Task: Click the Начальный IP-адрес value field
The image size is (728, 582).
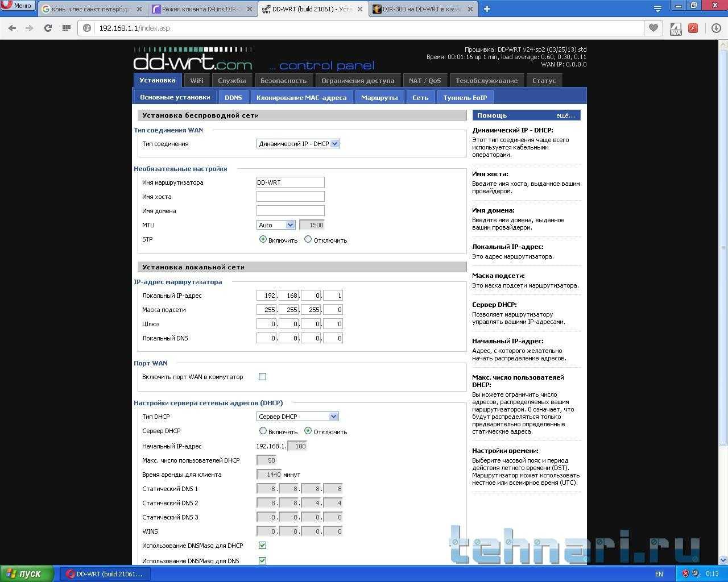Action: pyautogui.click(x=297, y=446)
